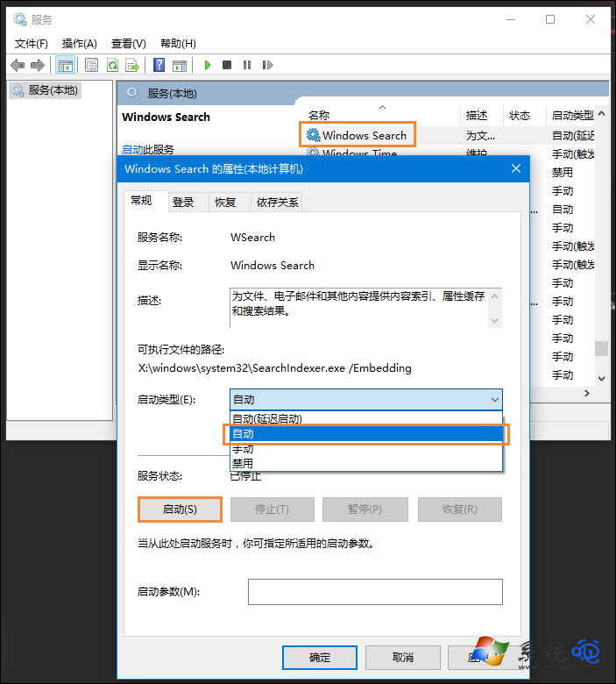The image size is (616, 684).
Task: Select 服务(本地) in the left tree
Action: coord(52,89)
